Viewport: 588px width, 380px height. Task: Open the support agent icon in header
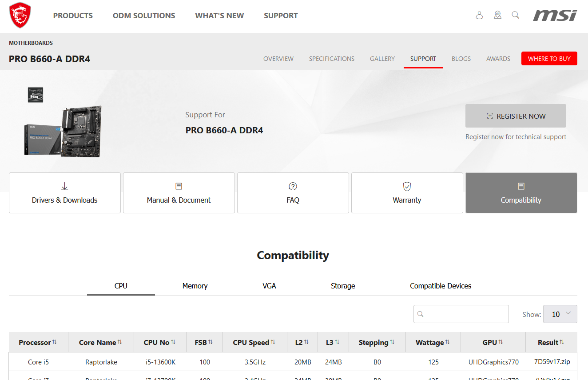pyautogui.click(x=497, y=15)
